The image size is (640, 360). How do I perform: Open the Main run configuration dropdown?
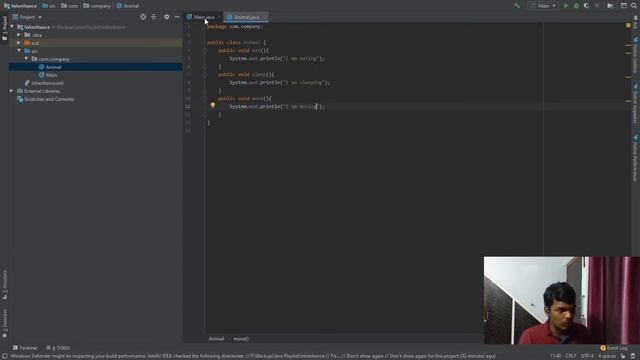pyautogui.click(x=544, y=6)
